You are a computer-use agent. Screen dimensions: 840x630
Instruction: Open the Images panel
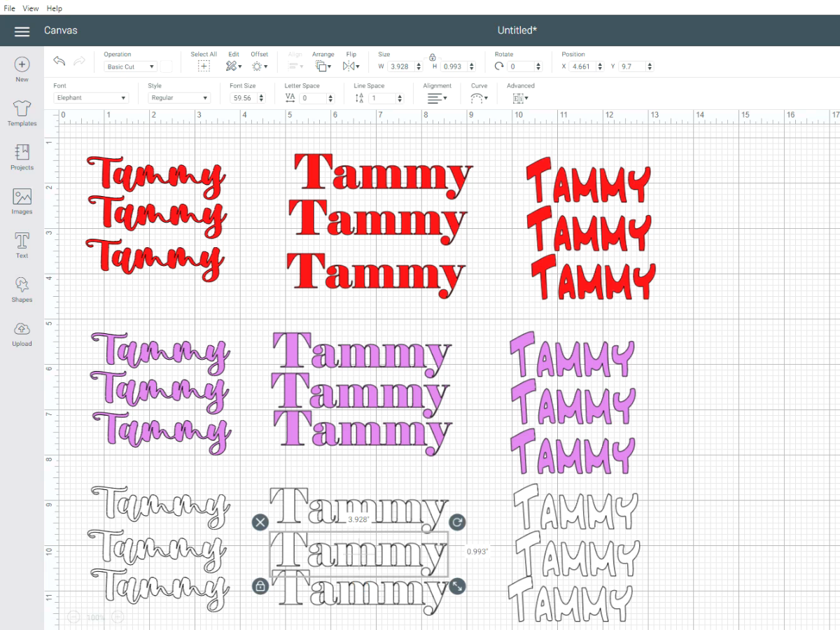(22, 197)
